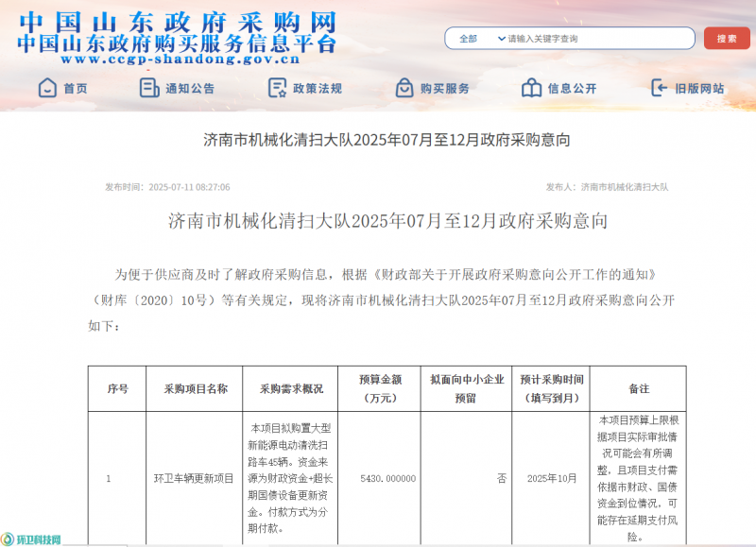Click the 发布时间 2025-07-11 08:27:06 text
This screenshot has width=756, height=547.
[167, 187]
